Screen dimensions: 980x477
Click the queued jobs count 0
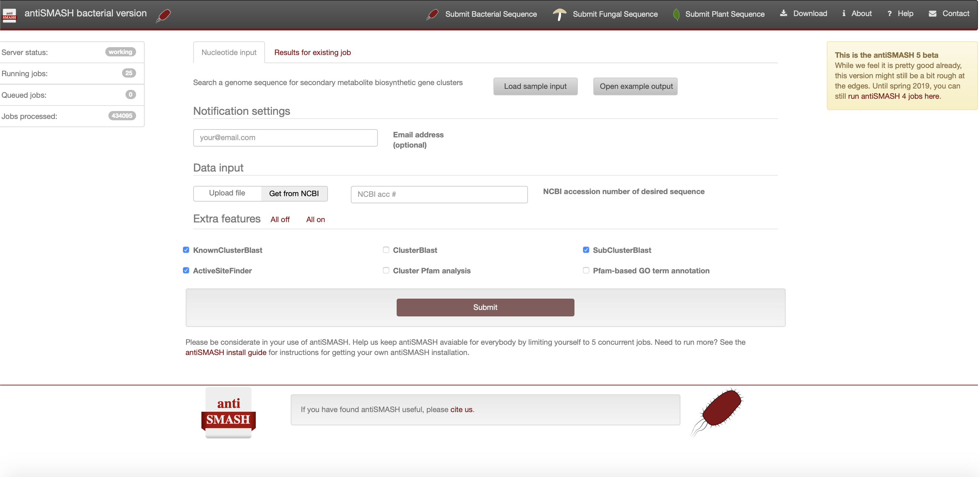coord(131,94)
